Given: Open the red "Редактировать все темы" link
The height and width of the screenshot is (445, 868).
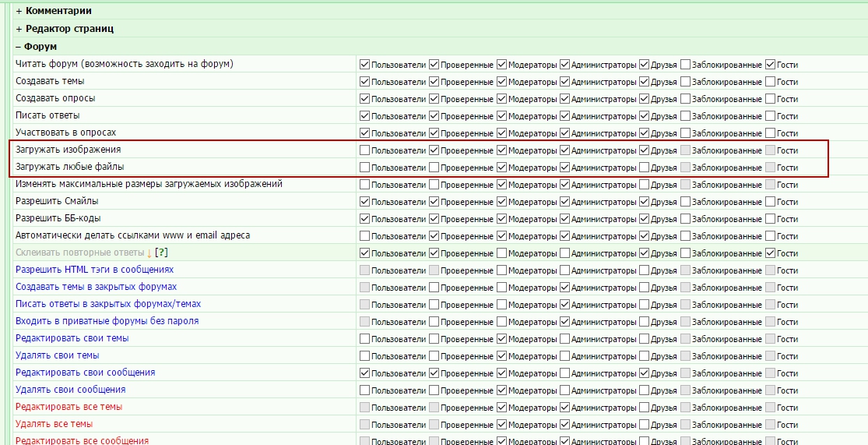Looking at the screenshot, I should [69, 407].
